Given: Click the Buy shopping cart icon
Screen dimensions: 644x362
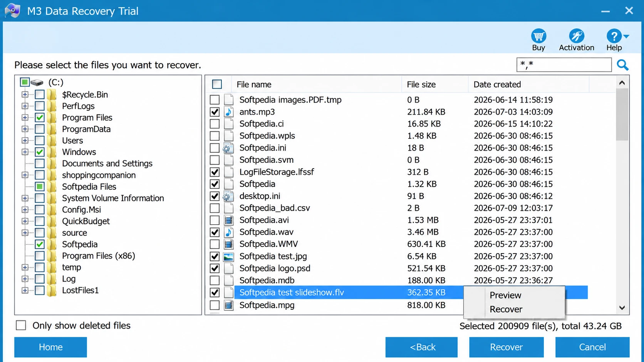Looking at the screenshot, I should pos(538,36).
